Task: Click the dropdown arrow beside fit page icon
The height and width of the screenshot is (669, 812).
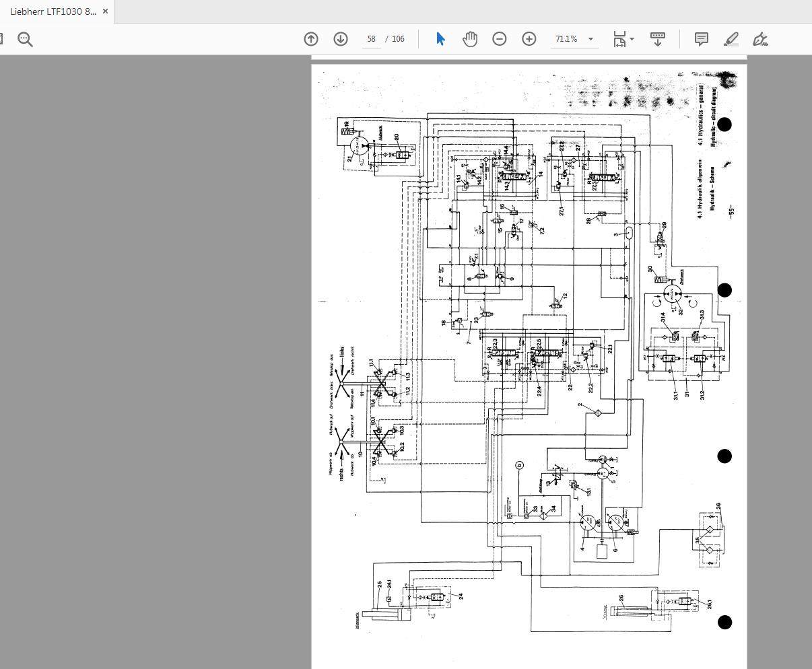Action: pyautogui.click(x=632, y=39)
